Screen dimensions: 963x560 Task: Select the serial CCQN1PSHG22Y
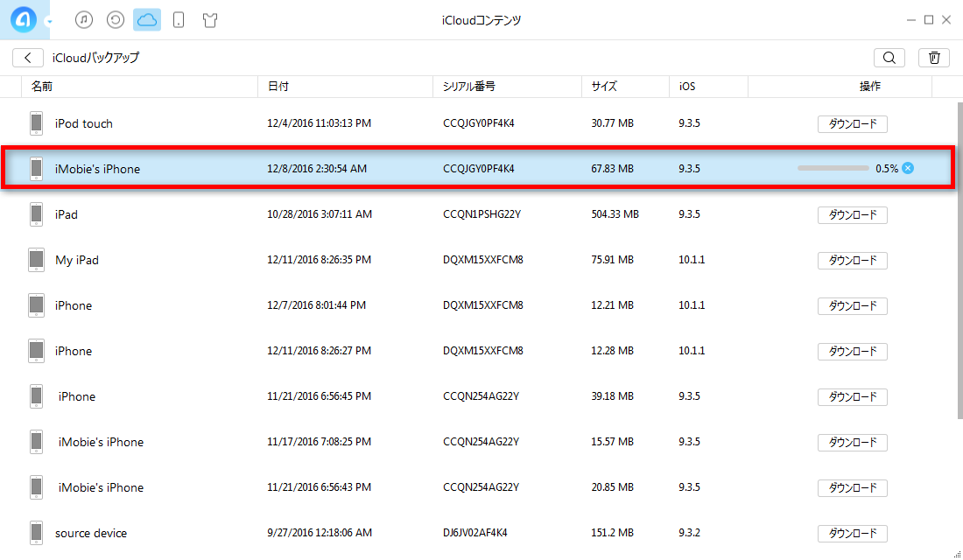tap(481, 214)
